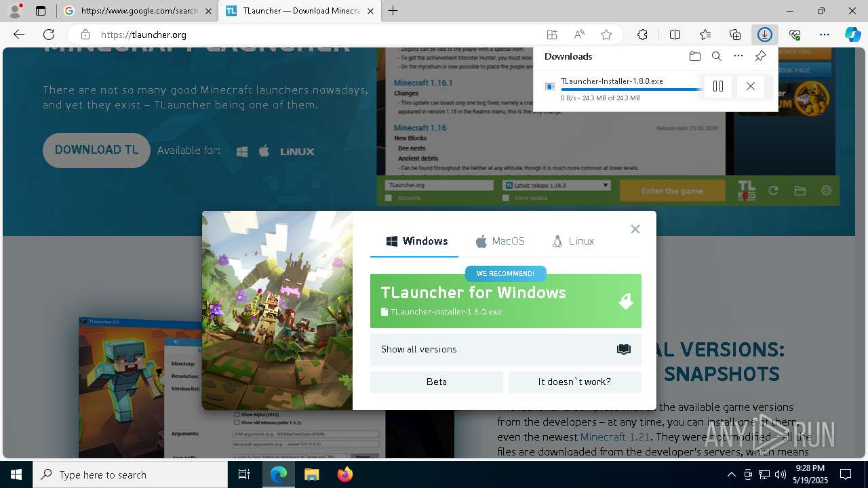The height and width of the screenshot is (488, 868).
Task: Cancel the TLauncher-Installer-1.8.0.exe download
Action: [x=750, y=86]
